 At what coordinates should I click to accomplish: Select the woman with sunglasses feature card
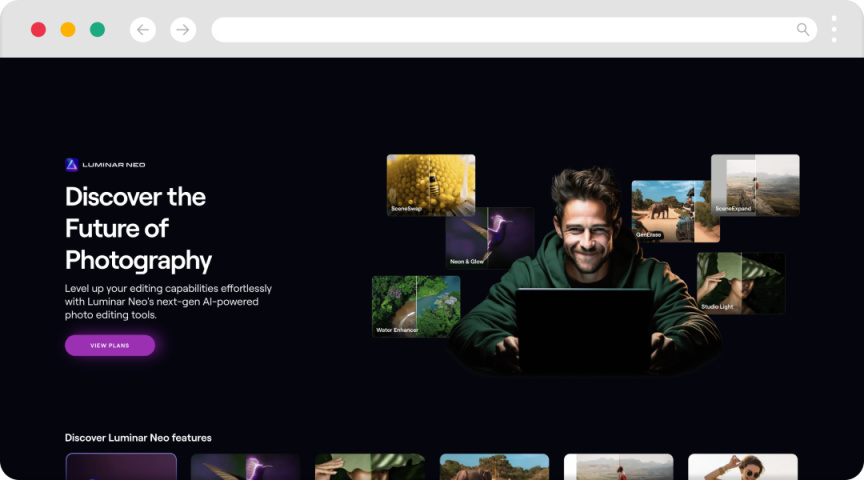(743, 467)
